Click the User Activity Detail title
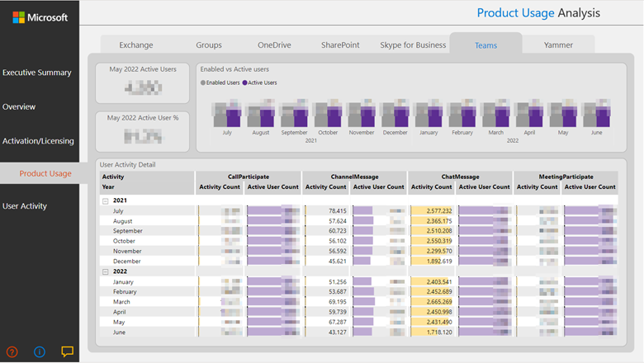Image resolution: width=644 pixels, height=363 pixels. [x=127, y=165]
